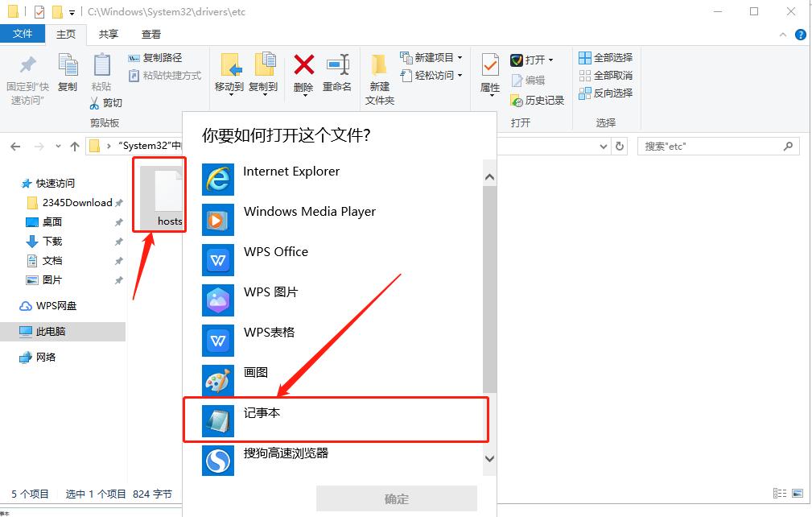The image size is (812, 517).
Task: Select 网络 in the navigation pane
Action: [37, 357]
